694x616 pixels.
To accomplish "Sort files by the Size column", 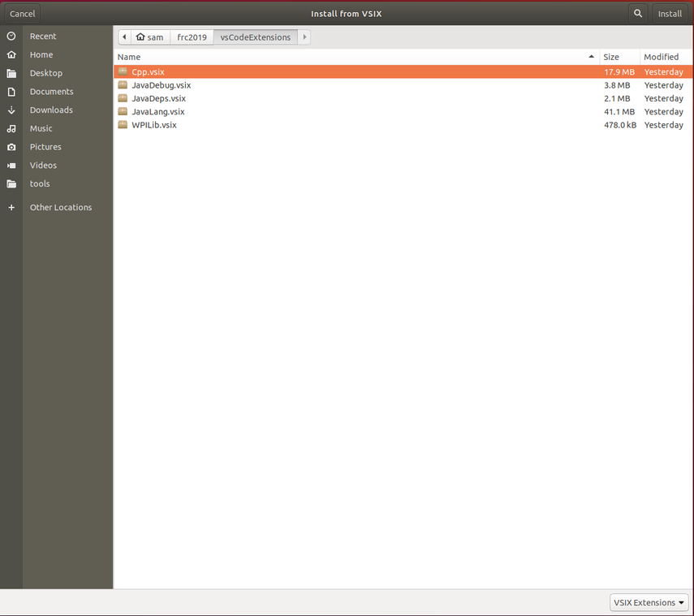I will pos(610,57).
